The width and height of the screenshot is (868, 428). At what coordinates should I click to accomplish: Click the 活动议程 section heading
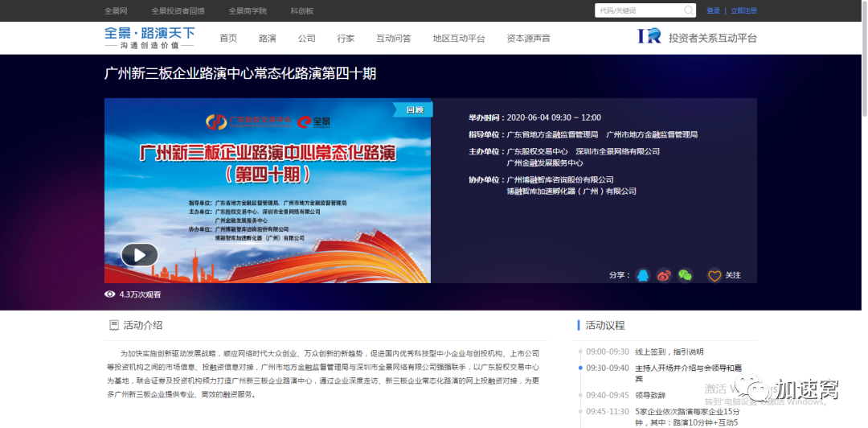605,326
